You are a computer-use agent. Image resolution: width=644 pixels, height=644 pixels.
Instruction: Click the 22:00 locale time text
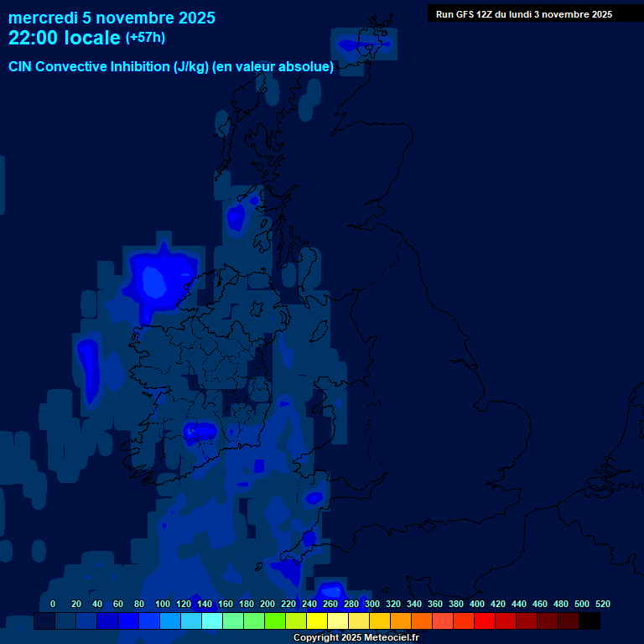pos(65,38)
